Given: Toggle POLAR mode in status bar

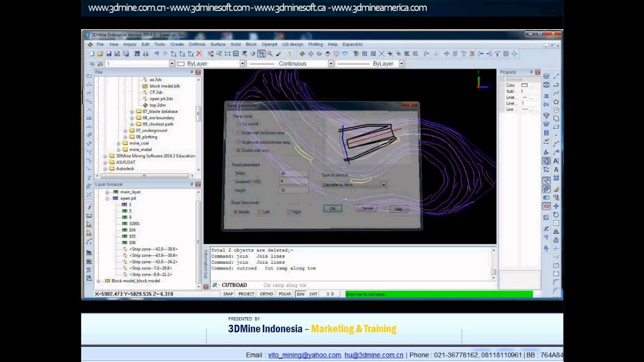Looking at the screenshot, I should coord(285,294).
